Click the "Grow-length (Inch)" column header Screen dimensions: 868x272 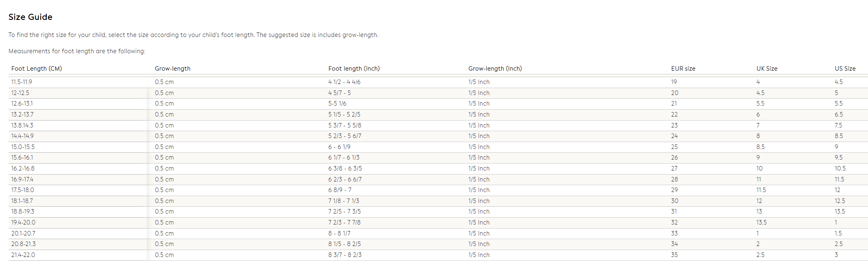pos(495,69)
